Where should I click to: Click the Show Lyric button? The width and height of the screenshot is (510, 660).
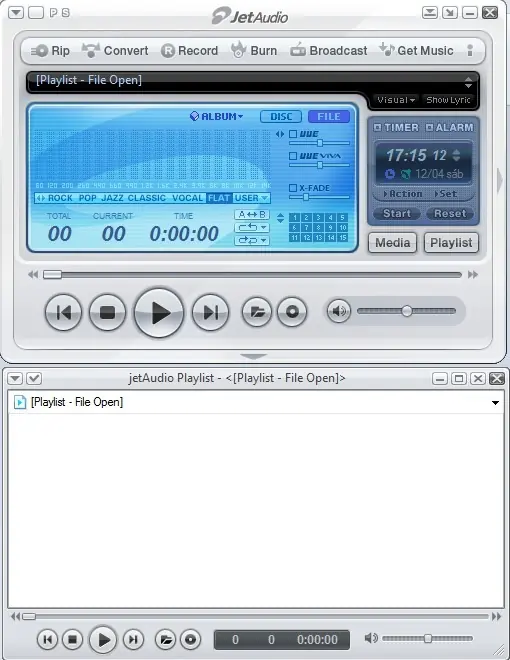[x=448, y=100]
